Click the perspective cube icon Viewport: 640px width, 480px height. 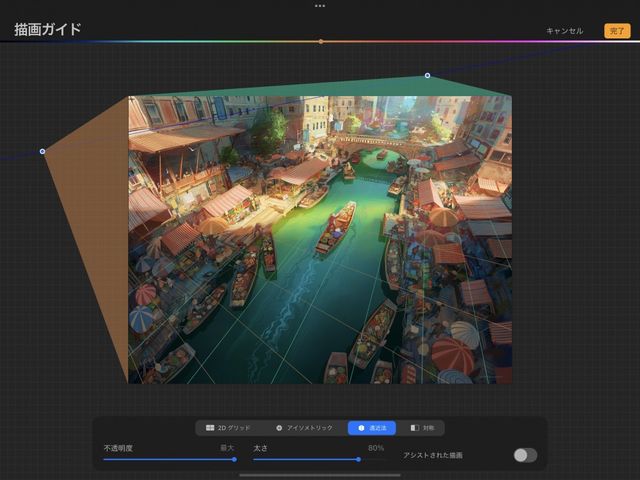(x=361, y=428)
